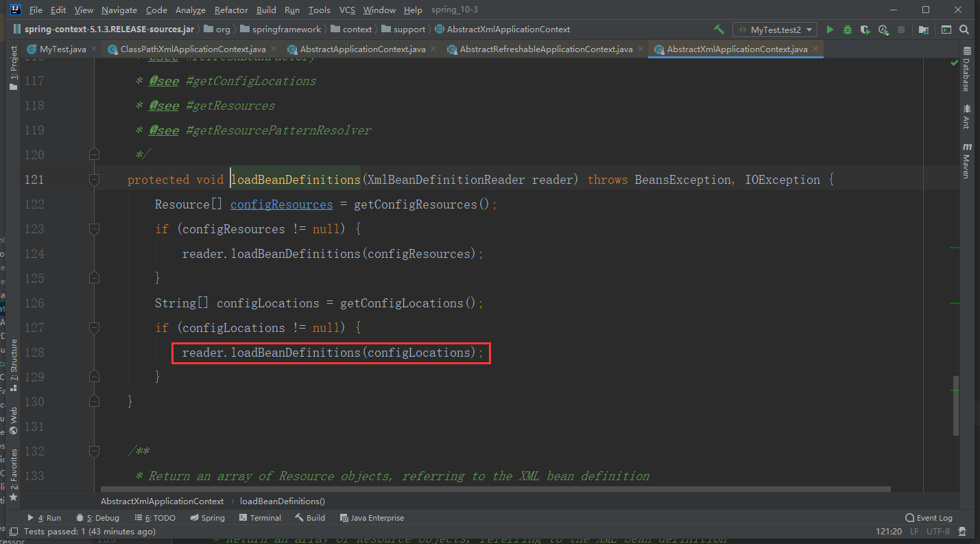The height and width of the screenshot is (544, 980).
Task: Toggle the Database tool window
Action: pos(966,69)
